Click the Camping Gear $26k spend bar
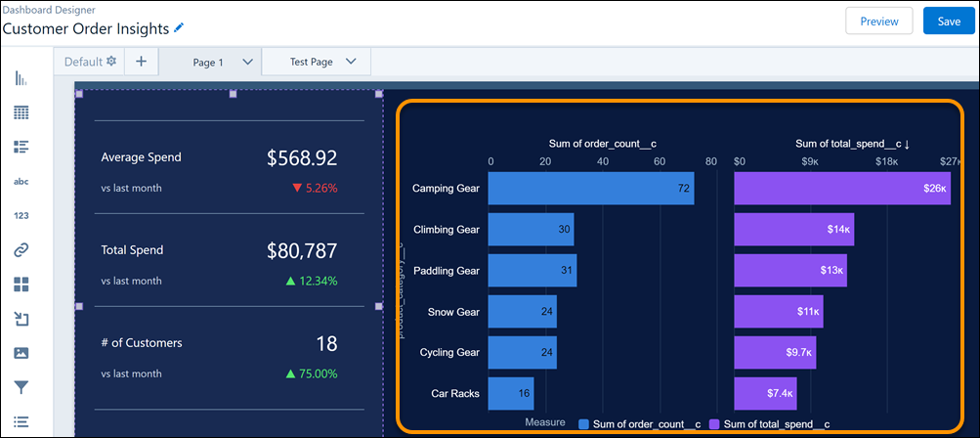 (842, 189)
